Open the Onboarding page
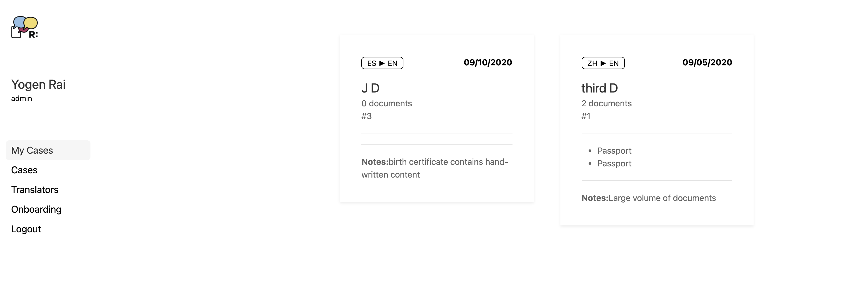 tap(36, 209)
